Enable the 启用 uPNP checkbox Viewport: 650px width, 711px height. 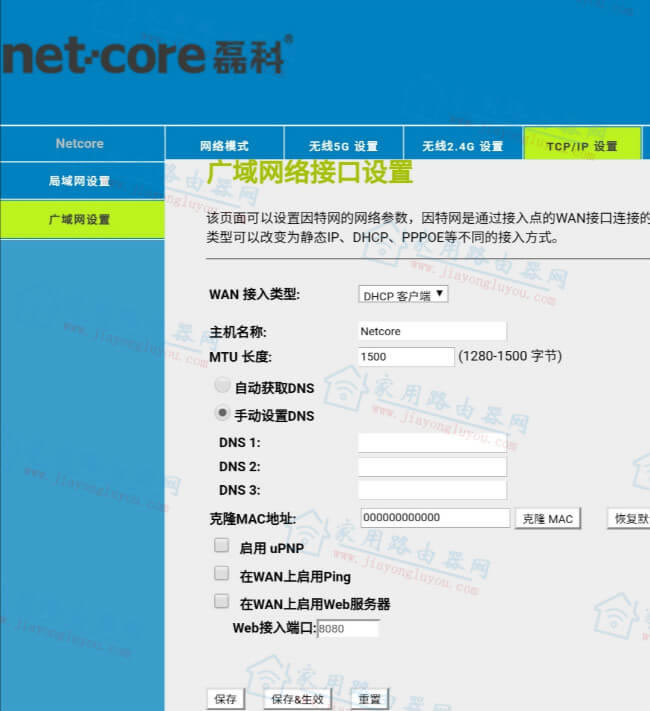coord(221,545)
